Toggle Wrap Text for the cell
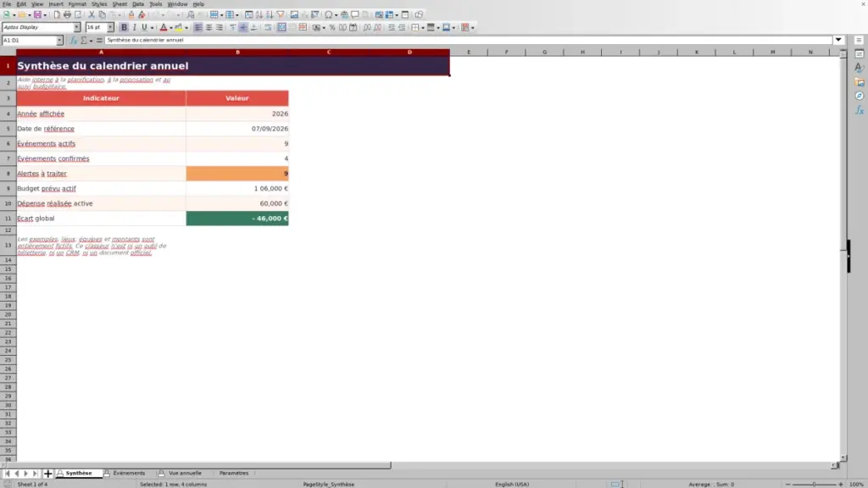This screenshot has height=488, width=868. (268, 28)
